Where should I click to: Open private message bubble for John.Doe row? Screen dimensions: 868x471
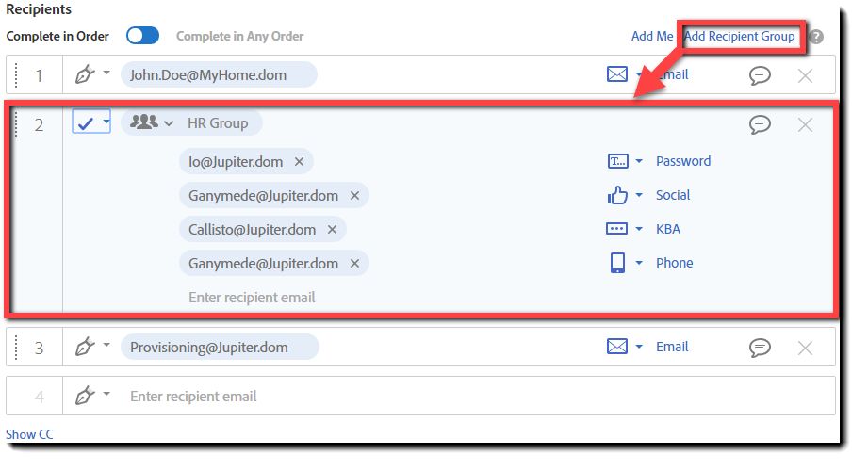pyautogui.click(x=760, y=75)
